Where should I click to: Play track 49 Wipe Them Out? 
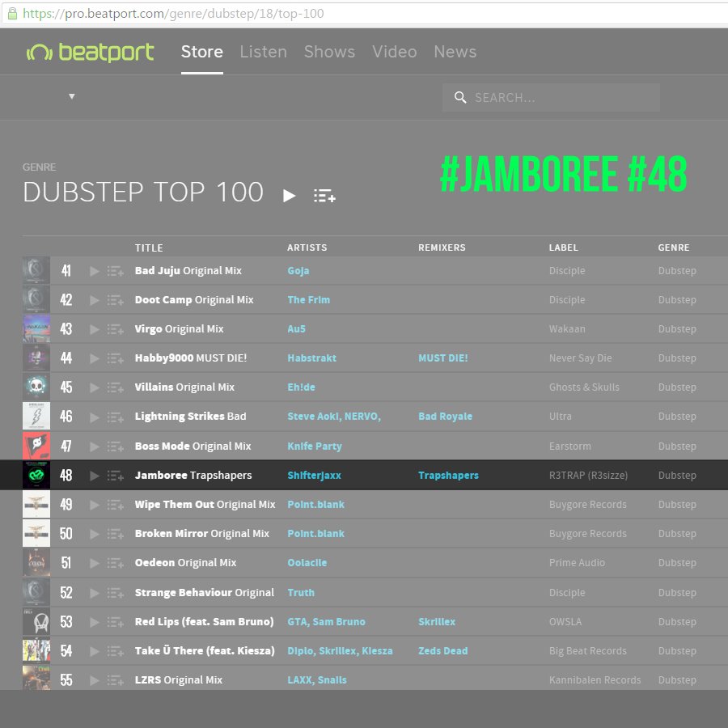pos(95,505)
